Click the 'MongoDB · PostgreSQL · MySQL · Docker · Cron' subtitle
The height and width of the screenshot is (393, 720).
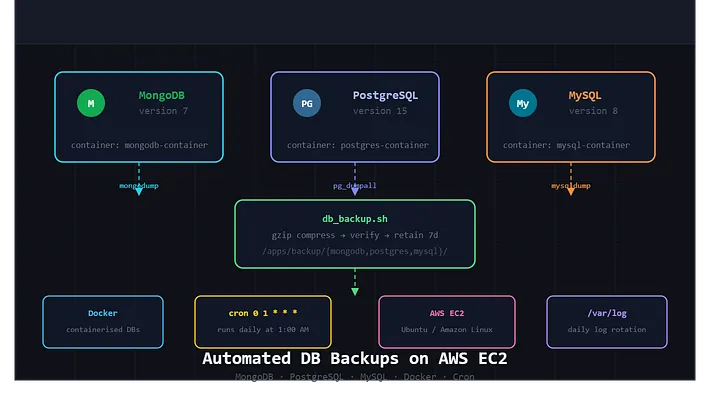[x=354, y=376]
